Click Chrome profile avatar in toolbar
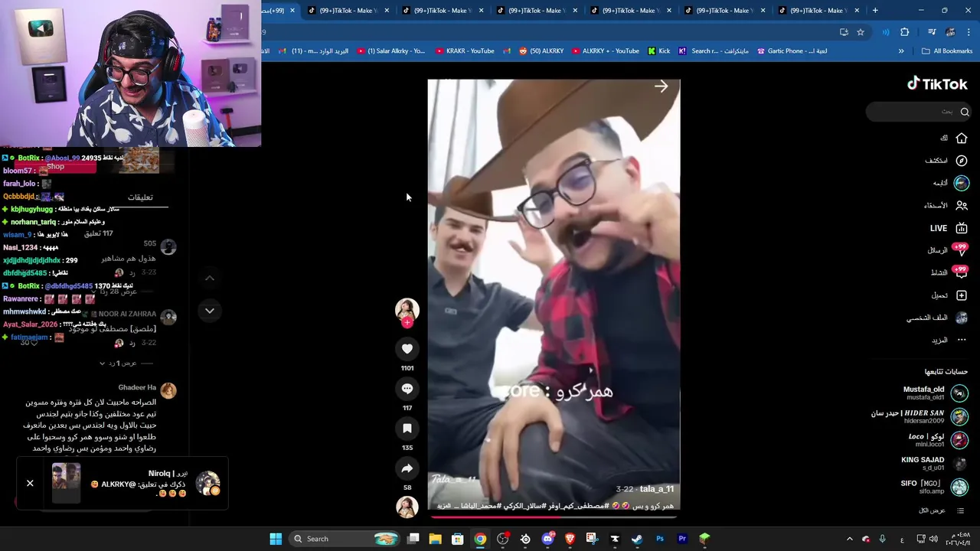Viewport: 980px width, 551px height. (x=950, y=32)
